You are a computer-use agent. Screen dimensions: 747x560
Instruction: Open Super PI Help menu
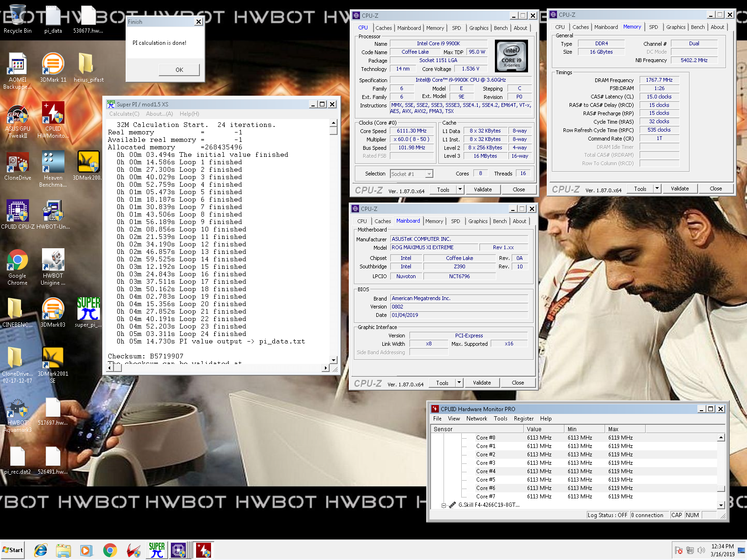[x=189, y=114]
